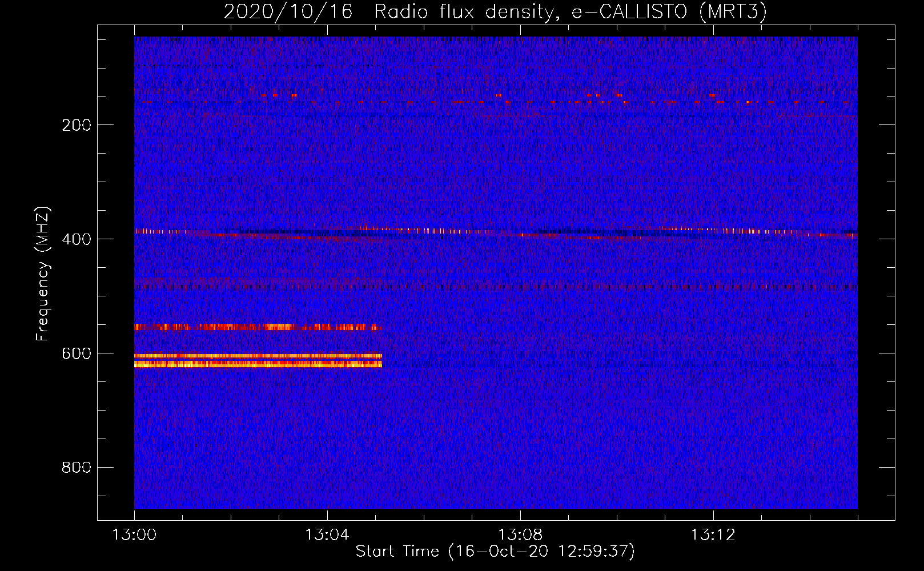Screen dimensions: 924x571
Task: Click the 'e-CALLISTO (MRT3)' title text
Action: coord(669,12)
